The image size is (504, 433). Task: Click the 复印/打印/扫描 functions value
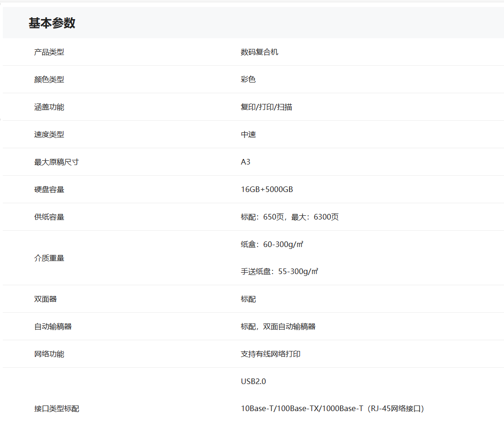(x=266, y=107)
